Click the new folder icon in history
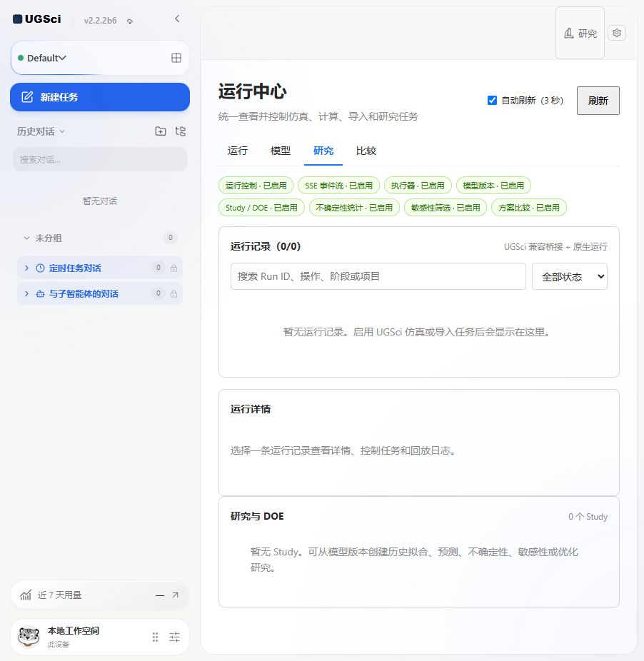This screenshot has height=661, width=644. tap(160, 131)
